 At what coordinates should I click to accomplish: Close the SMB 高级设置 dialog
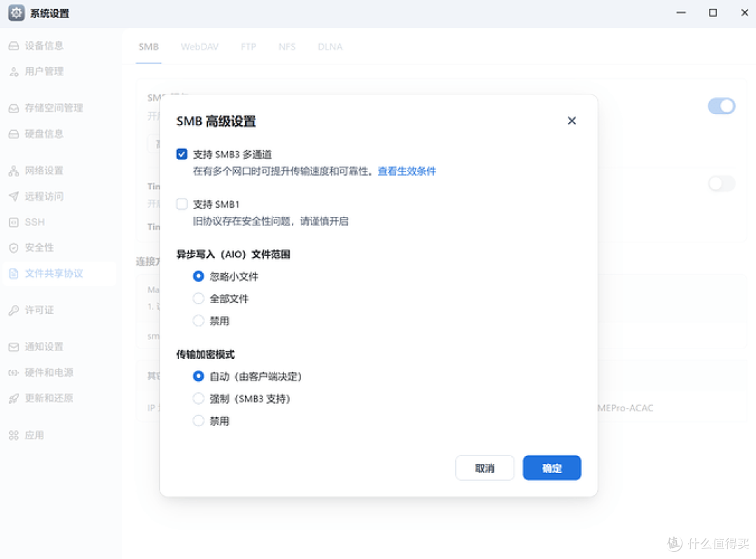[572, 120]
